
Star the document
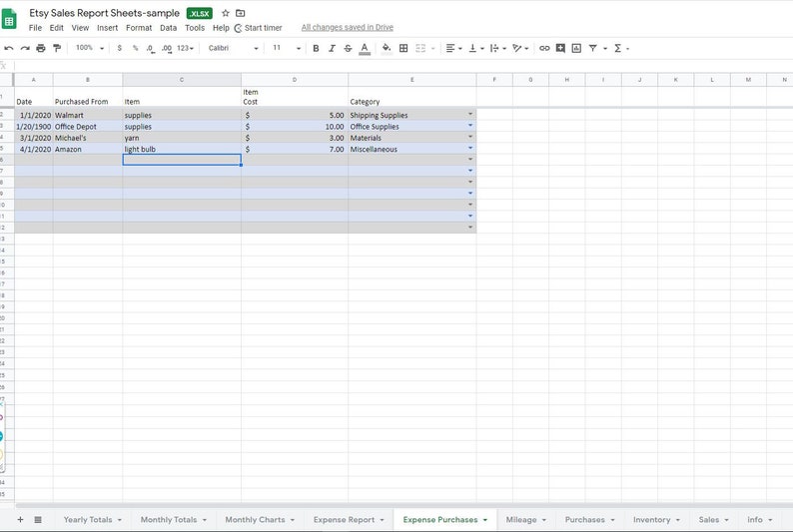pos(226,13)
